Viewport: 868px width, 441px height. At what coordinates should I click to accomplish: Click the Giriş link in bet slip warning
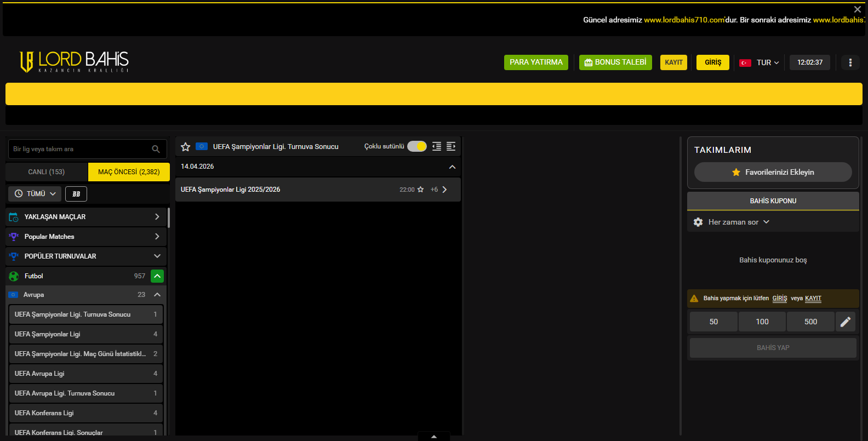[x=780, y=299]
